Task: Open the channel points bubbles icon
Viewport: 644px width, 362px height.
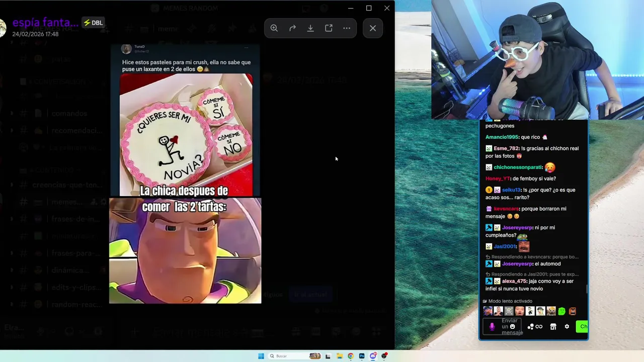Action: 530,327
